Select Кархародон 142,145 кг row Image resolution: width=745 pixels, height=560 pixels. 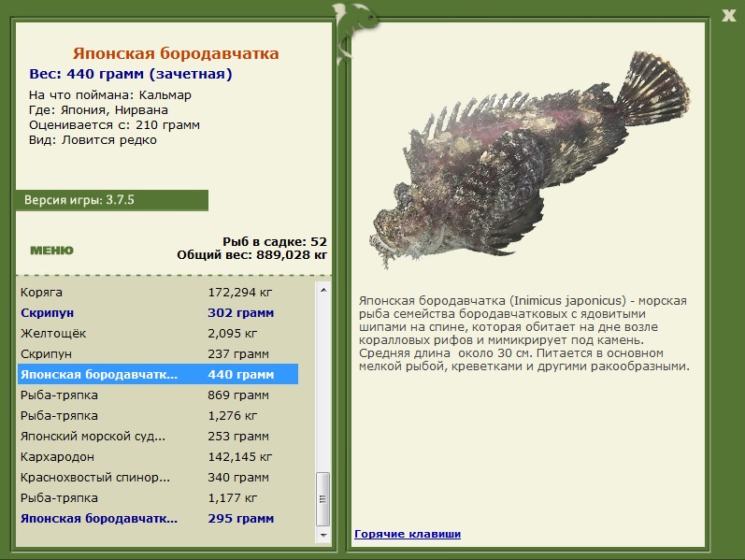tap(158, 457)
